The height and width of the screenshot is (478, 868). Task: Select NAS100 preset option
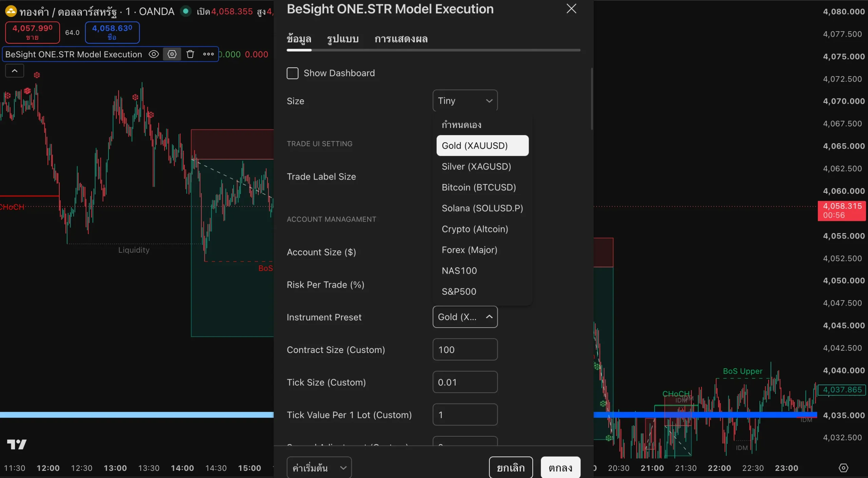pyautogui.click(x=482, y=271)
